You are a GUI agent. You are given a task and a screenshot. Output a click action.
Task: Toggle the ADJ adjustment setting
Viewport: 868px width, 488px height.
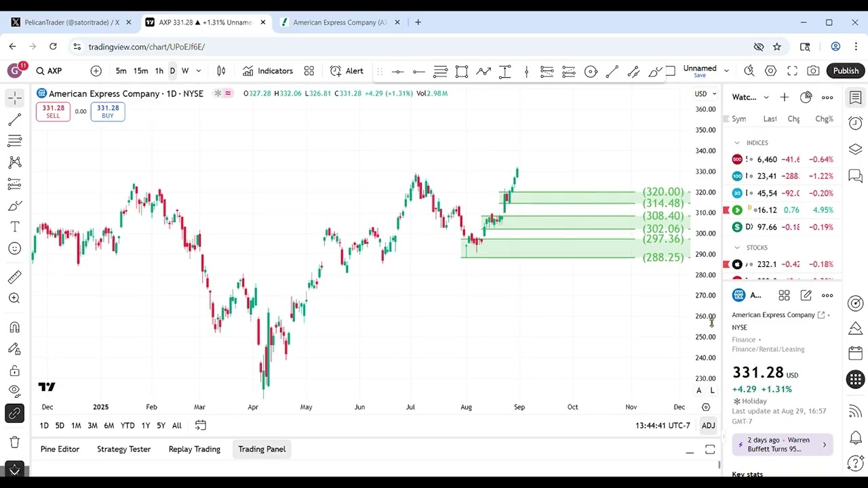[708, 426]
